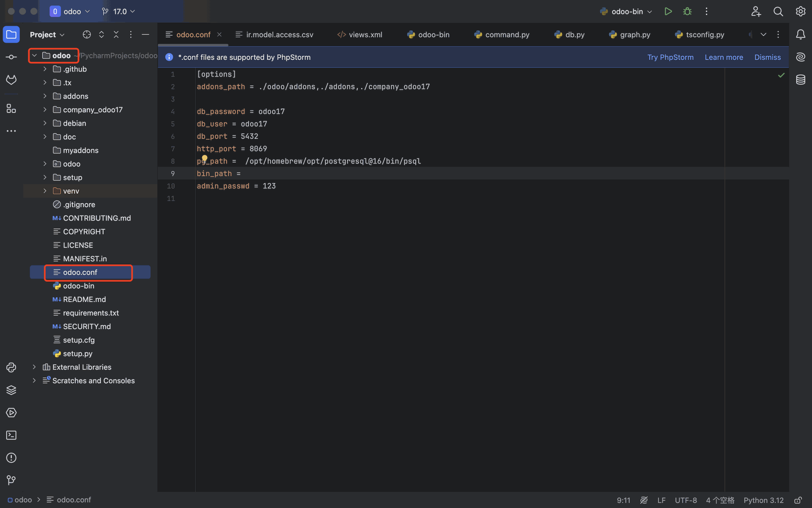Open odoo-bin run configuration dropdown
Screen dimensions: 812x508
coord(626,11)
